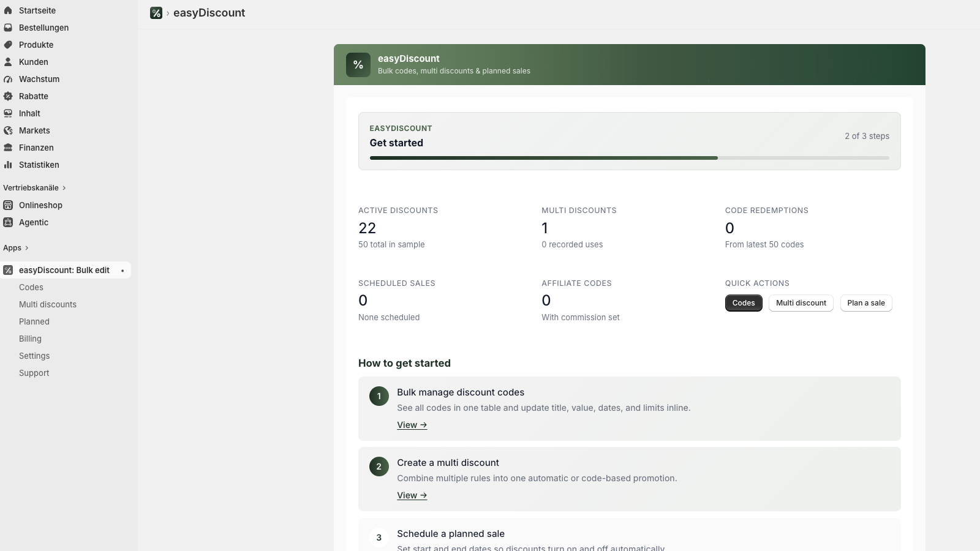This screenshot has height=551, width=980.
Task: Click the 'Schedule a planned sale' heading
Action: pyautogui.click(x=451, y=534)
